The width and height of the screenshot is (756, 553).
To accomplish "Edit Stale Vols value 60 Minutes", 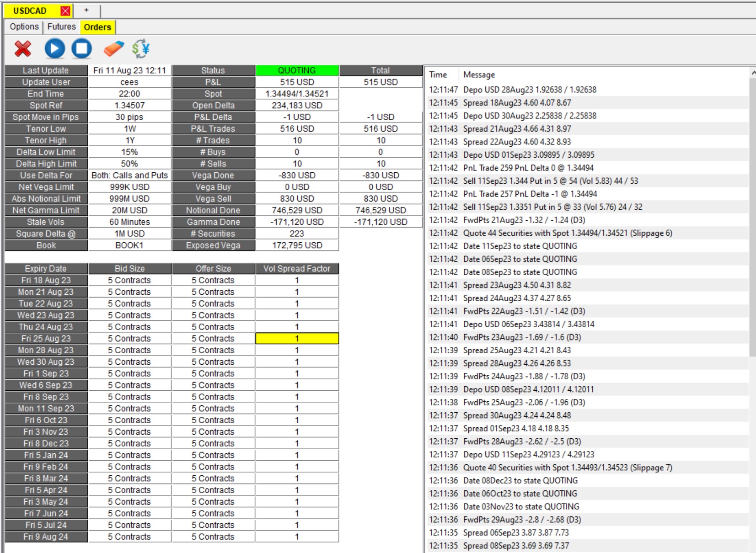I will (129, 222).
